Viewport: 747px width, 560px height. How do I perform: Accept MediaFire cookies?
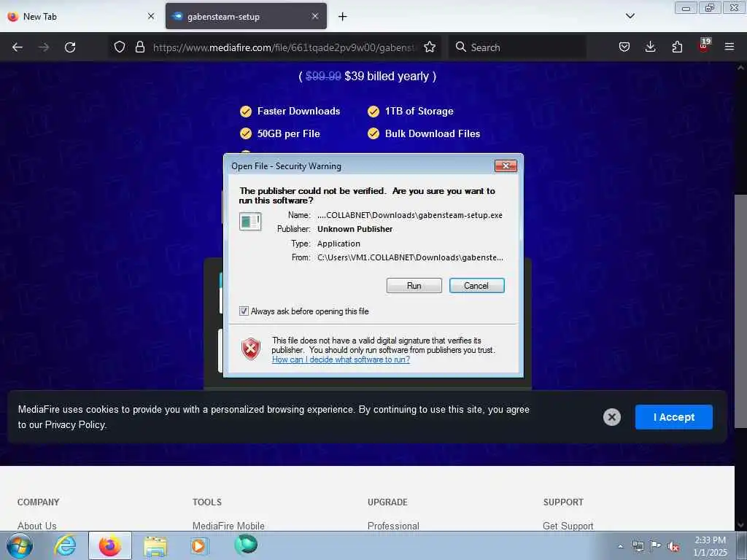click(673, 417)
